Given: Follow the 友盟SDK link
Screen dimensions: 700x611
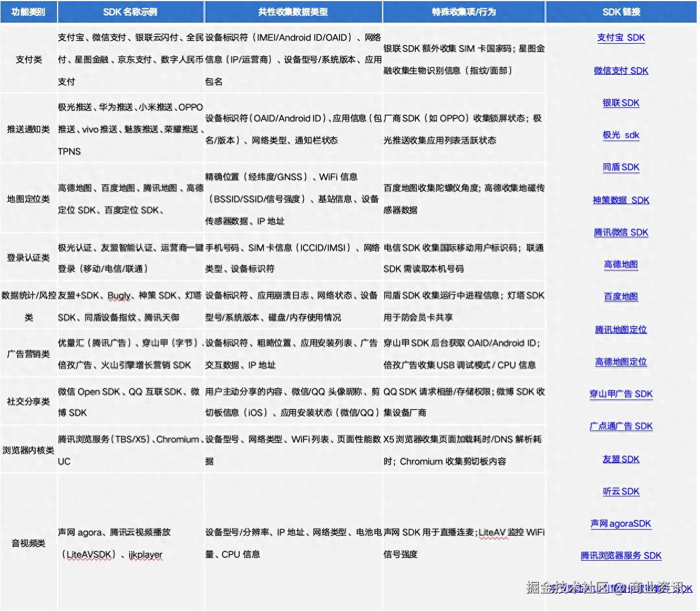Looking at the screenshot, I should tap(621, 459).
